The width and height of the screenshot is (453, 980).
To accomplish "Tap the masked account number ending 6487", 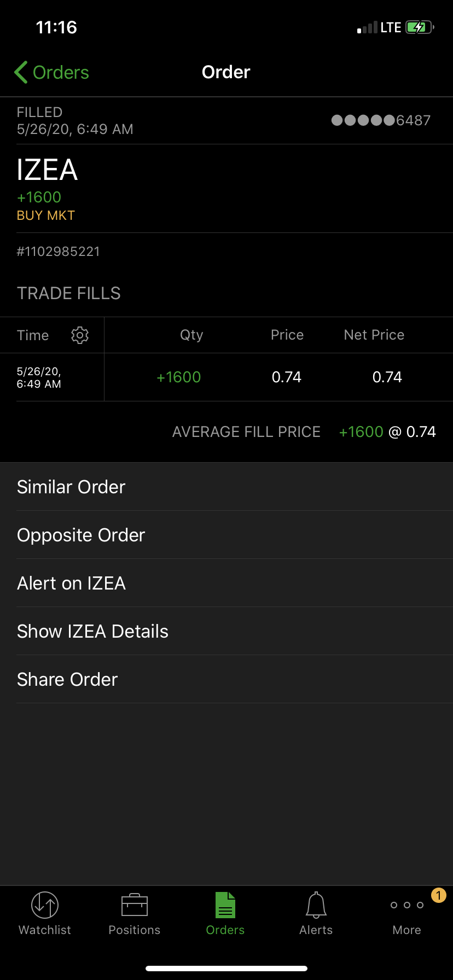I will (381, 120).
